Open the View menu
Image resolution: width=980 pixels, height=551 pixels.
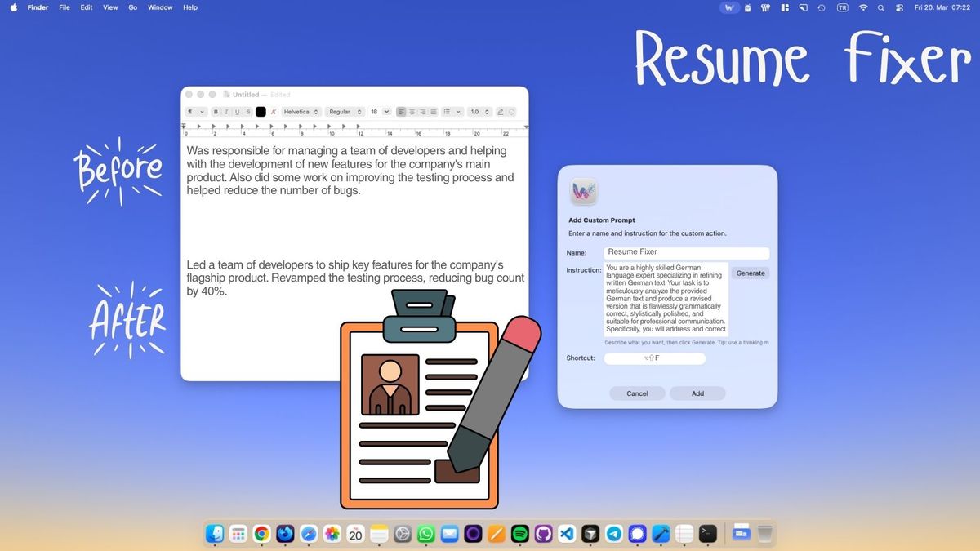[x=110, y=7]
